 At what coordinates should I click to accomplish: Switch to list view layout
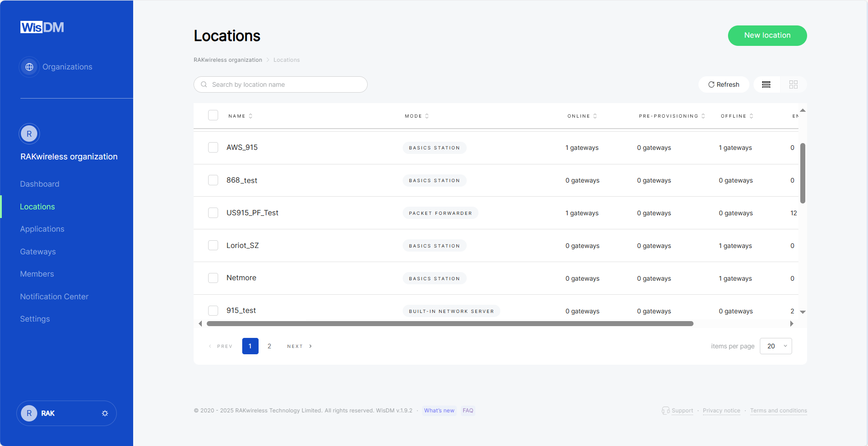(766, 84)
